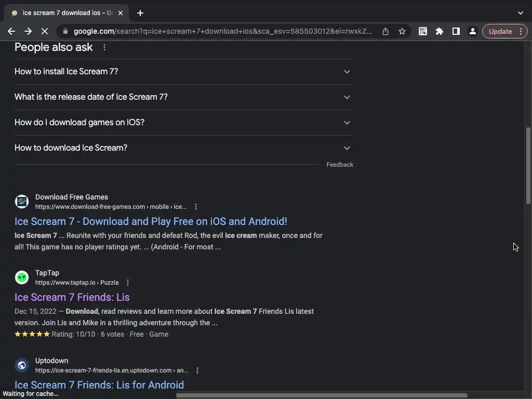
Task: Click the Feedback link
Action: click(x=340, y=165)
